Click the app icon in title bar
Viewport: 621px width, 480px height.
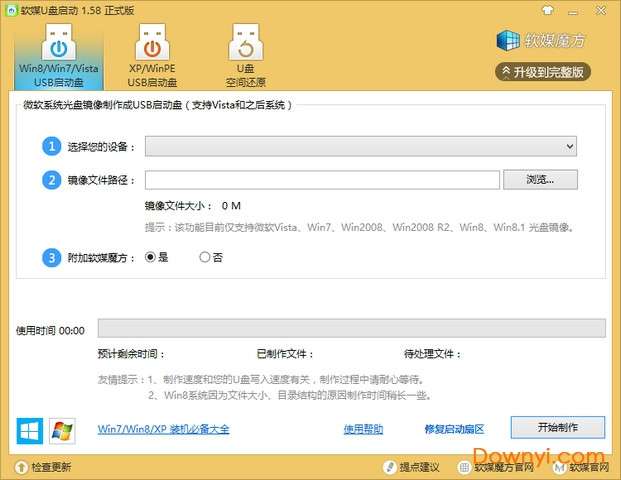11,10
